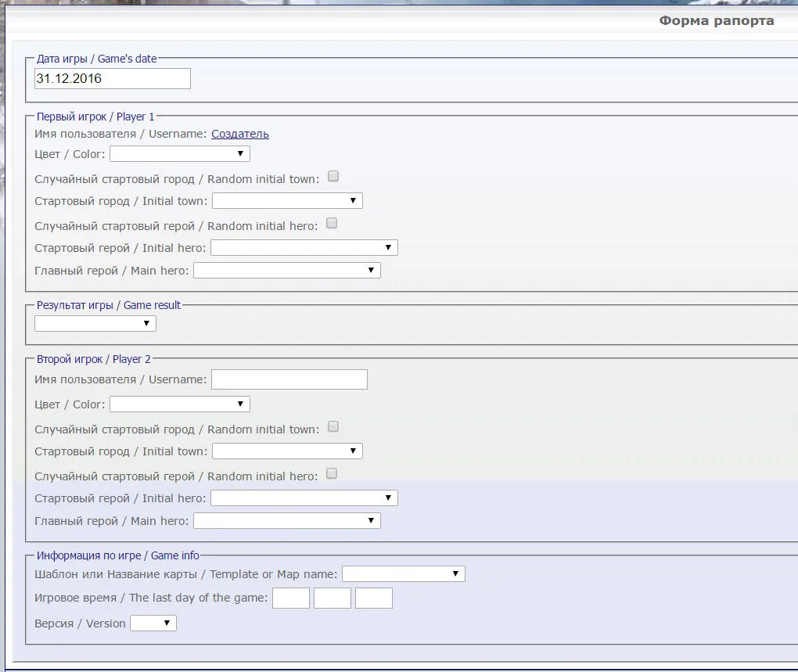Open Player 2 Initial town dropdown
Image resolution: width=798 pixels, height=672 pixels.
click(288, 451)
